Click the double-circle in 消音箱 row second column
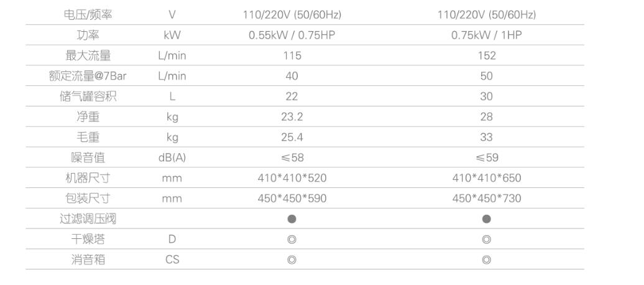The height and width of the screenshot is (285, 644). (486, 260)
